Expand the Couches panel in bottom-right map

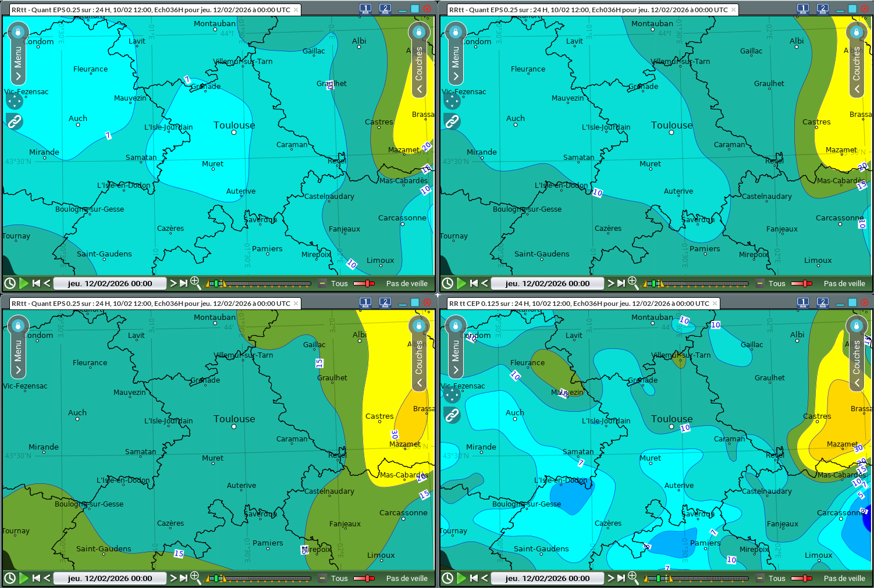click(x=857, y=383)
